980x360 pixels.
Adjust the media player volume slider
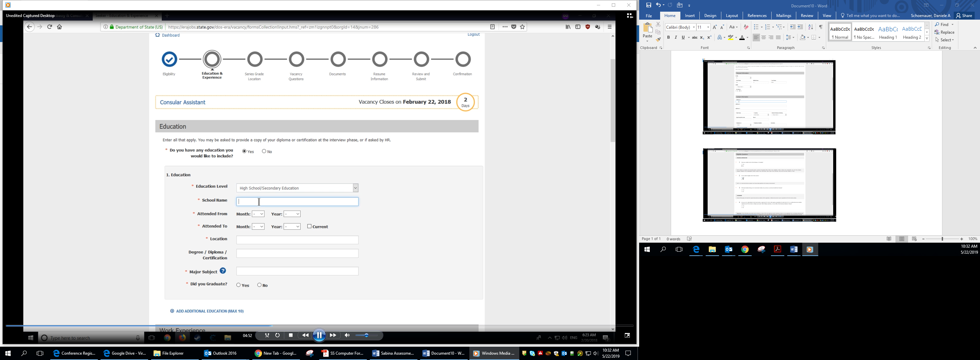[x=367, y=335]
